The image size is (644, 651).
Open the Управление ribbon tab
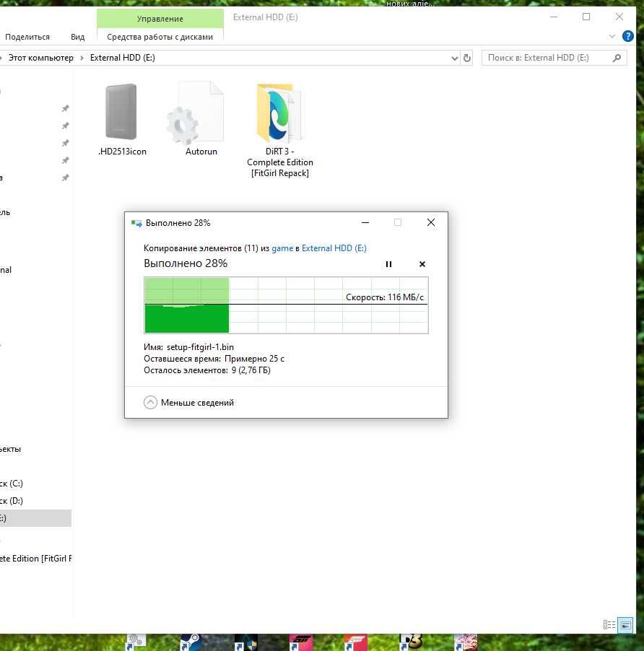tap(160, 19)
